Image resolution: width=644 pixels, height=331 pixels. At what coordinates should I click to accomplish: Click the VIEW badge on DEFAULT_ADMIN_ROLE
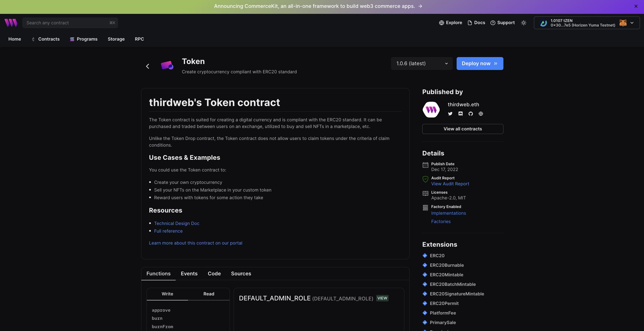tap(382, 298)
